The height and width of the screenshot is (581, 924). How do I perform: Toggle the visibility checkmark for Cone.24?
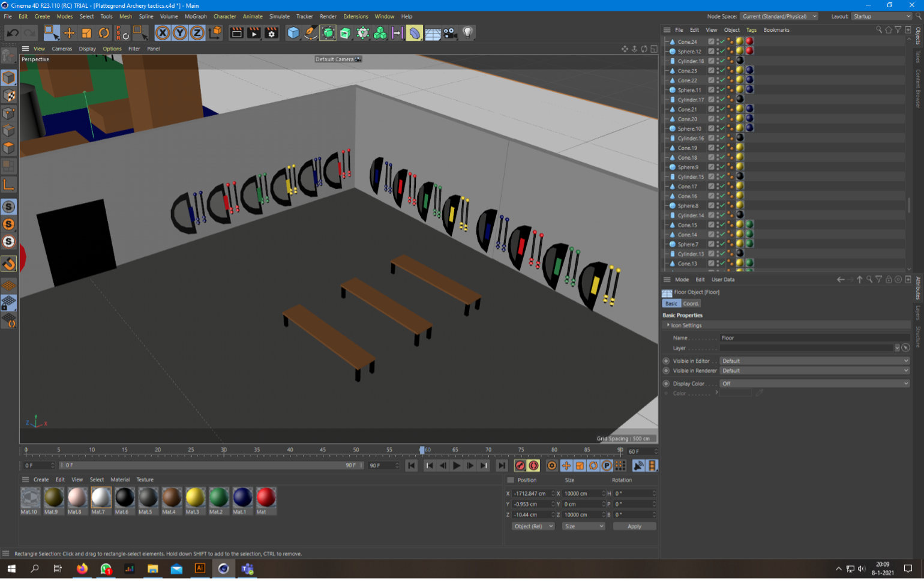coord(722,41)
